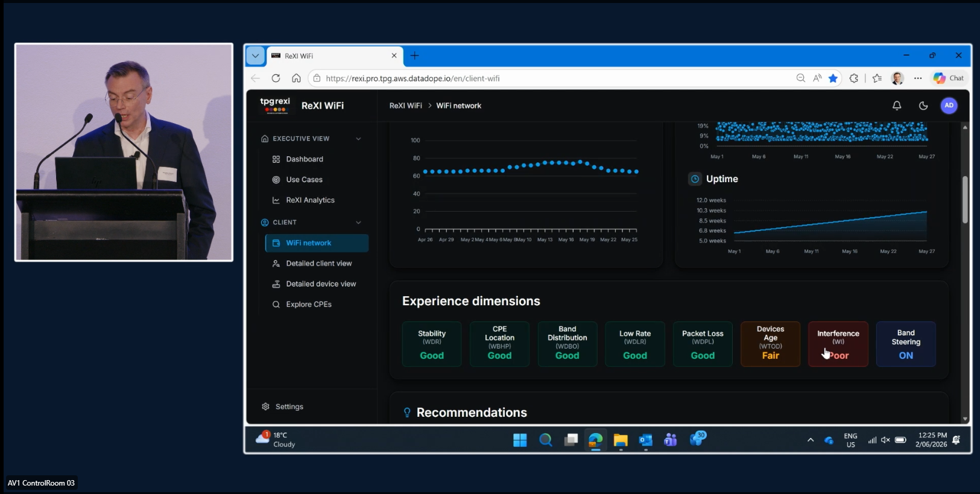The height and width of the screenshot is (494, 980).
Task: Click the Client section person icon
Action: click(265, 223)
